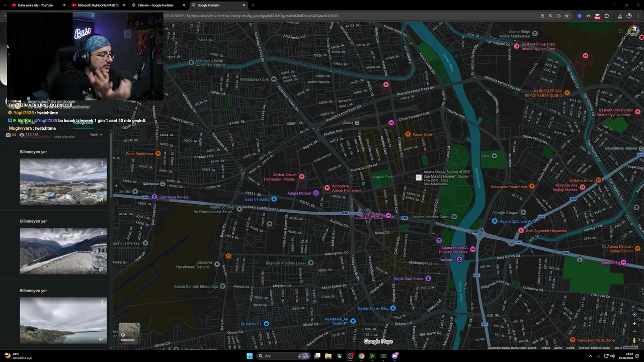This screenshot has width=644, height=362.
Task: Click the location permission icon in address bar
Action: (542, 16)
